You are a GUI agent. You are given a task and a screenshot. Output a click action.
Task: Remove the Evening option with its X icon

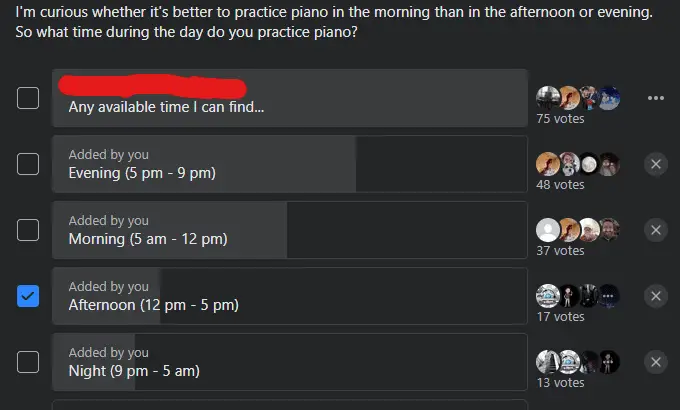656,164
